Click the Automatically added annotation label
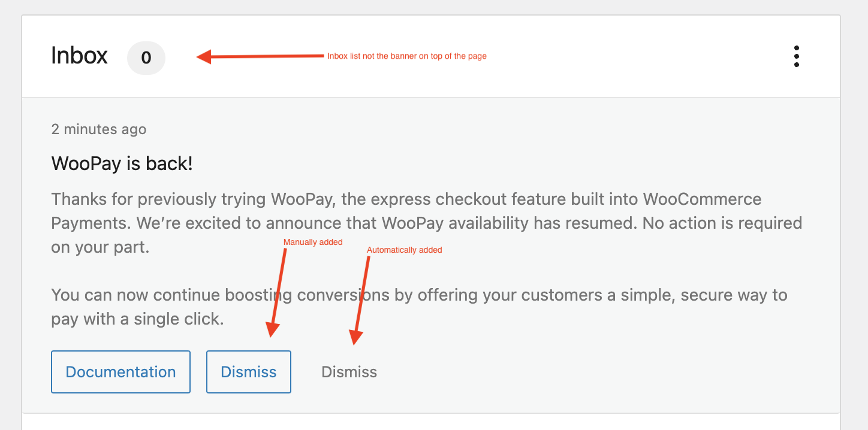 [404, 250]
